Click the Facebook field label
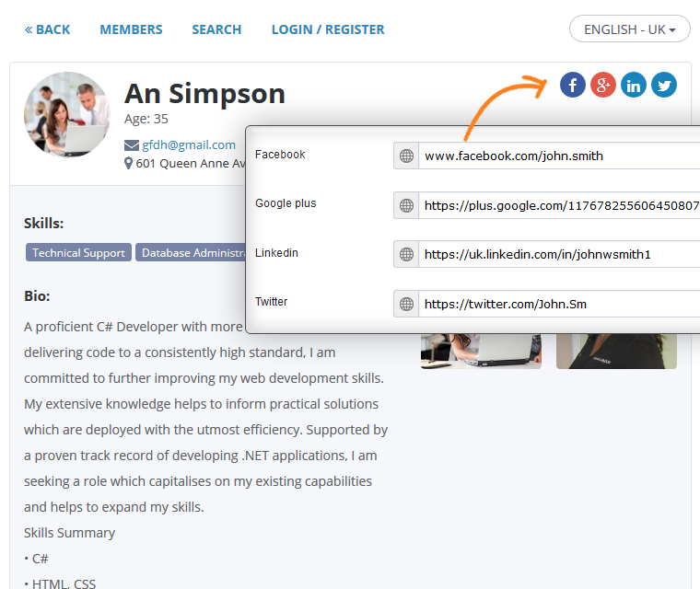Image resolution: width=700 pixels, height=589 pixels. (280, 155)
